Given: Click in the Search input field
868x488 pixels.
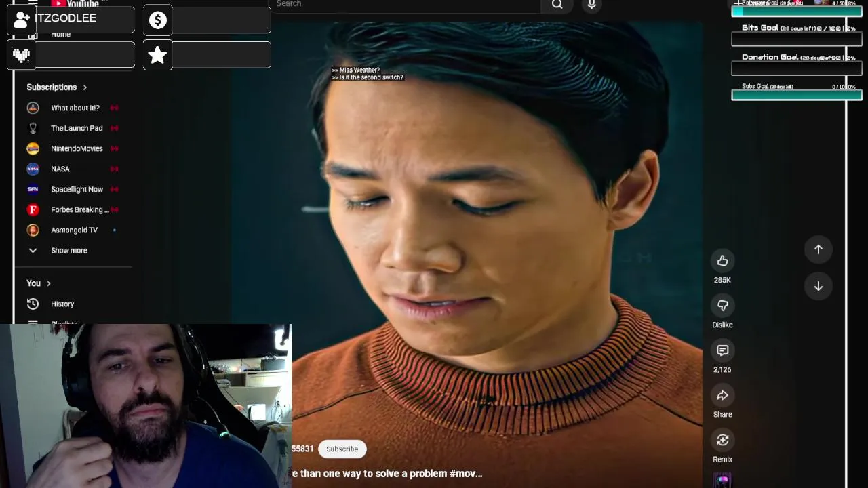Looking at the screenshot, I should [x=407, y=5].
